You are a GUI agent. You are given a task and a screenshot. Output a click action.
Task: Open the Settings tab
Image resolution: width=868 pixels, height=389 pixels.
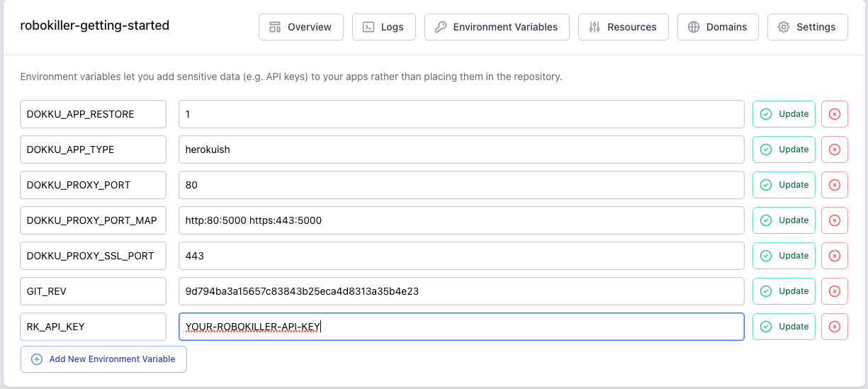[x=807, y=27]
